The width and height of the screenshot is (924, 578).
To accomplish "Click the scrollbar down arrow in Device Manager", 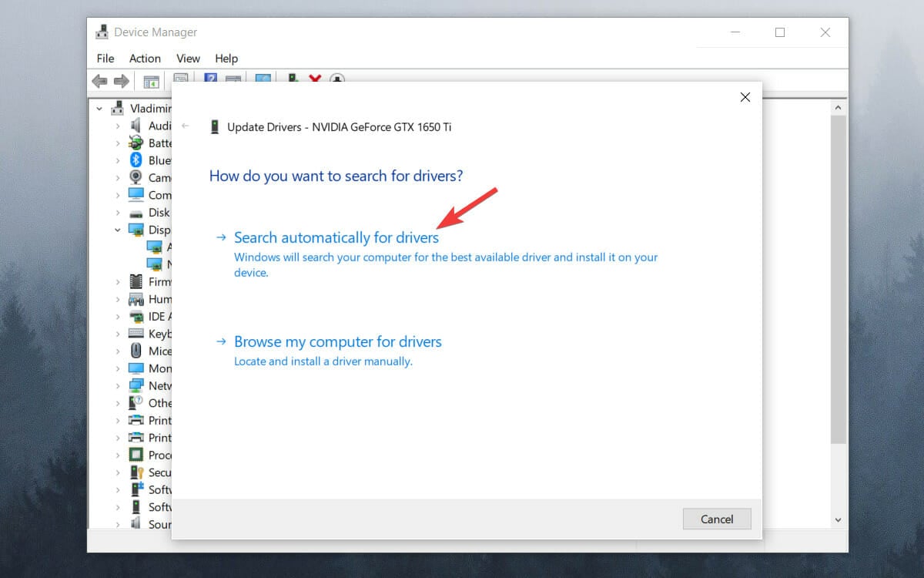I will click(x=839, y=520).
